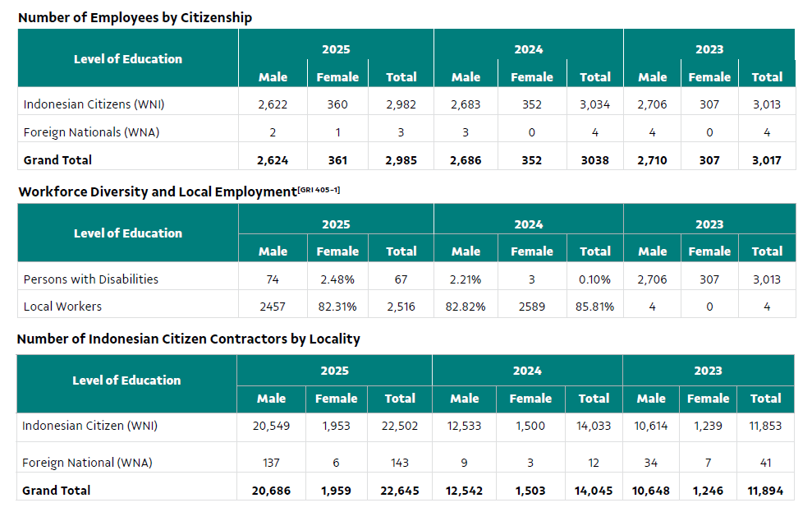Select the 2024 employee total 3038
Viewport: 812px width, 512px height.
coord(594,160)
